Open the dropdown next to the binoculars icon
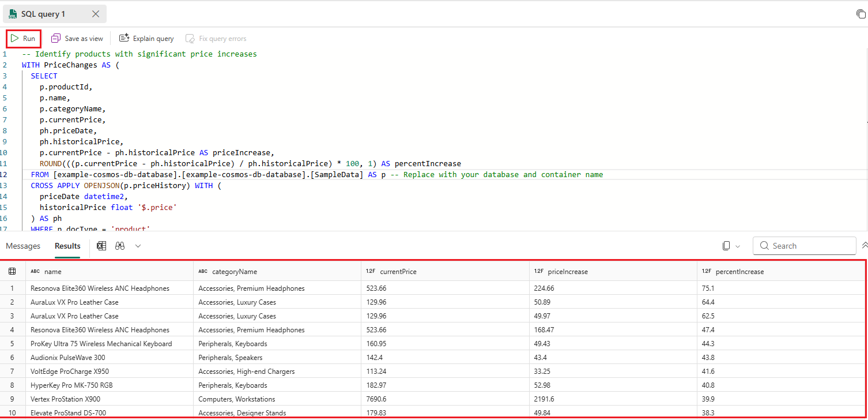The width and height of the screenshot is (868, 420). point(137,246)
